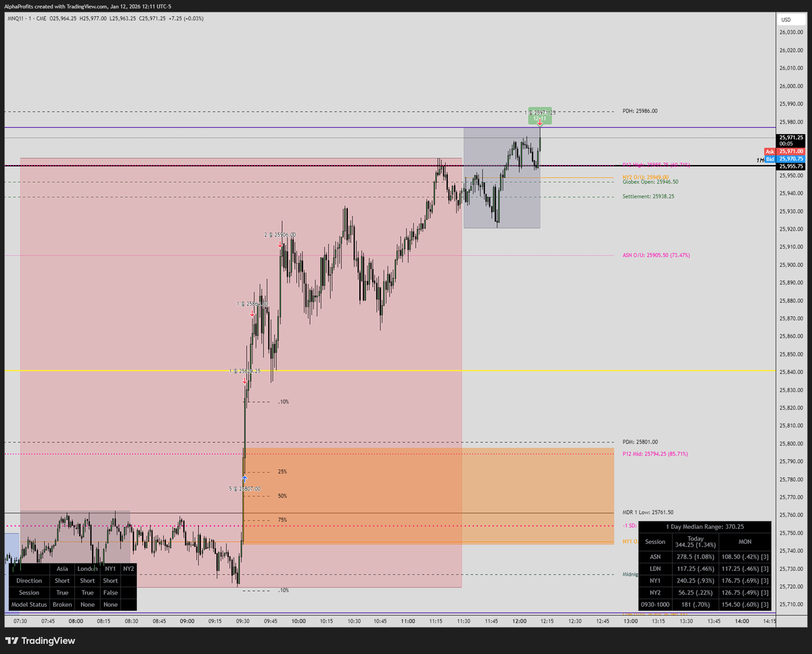Click the Direction row label in session table

29,580
